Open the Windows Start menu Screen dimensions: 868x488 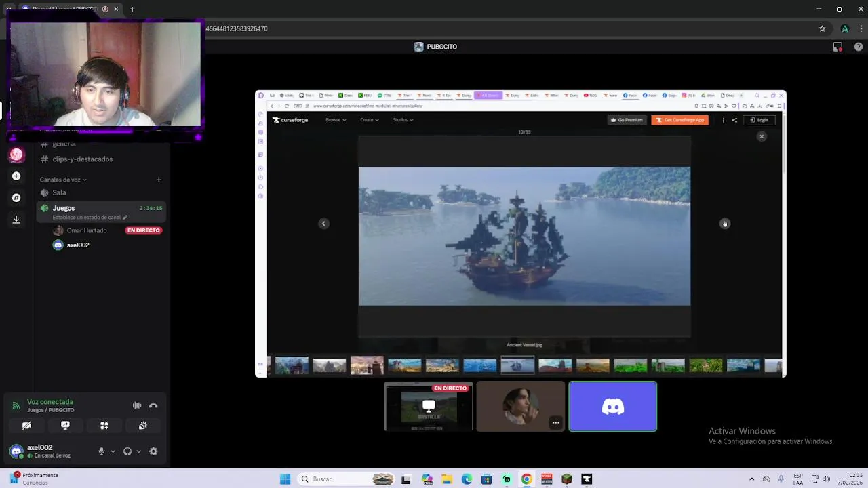(x=285, y=479)
